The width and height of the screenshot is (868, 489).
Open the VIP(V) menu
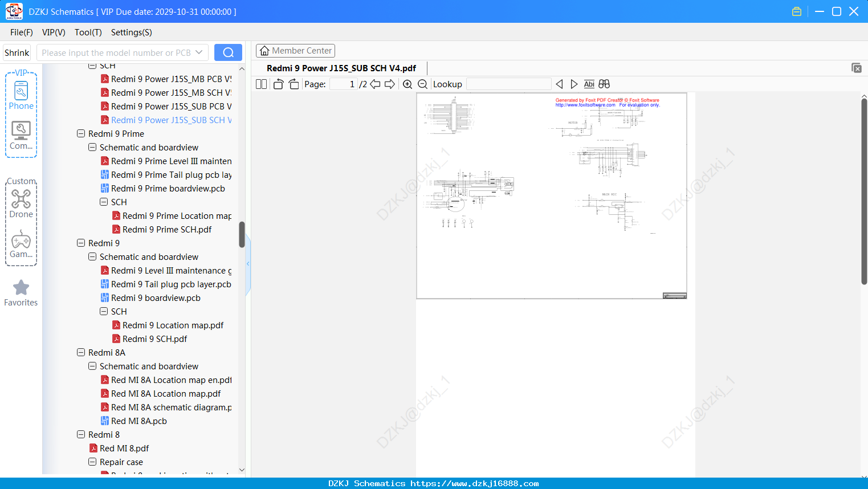54,32
